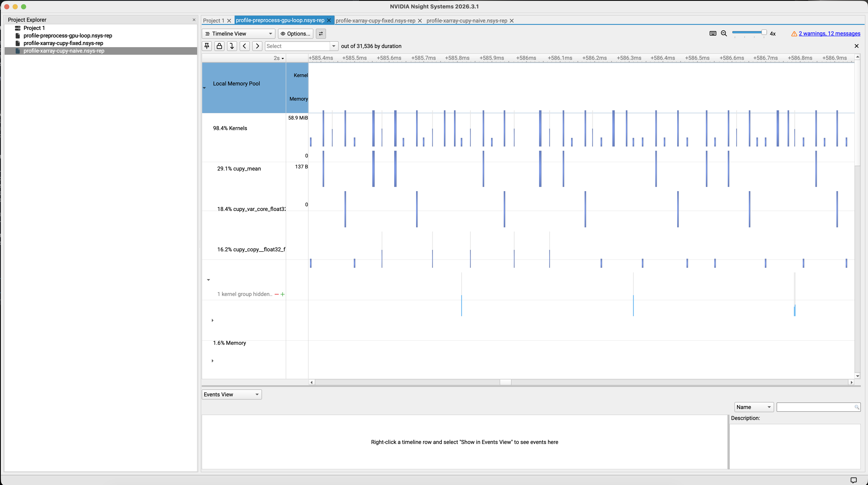Close the profile-xarray-cupy-fixed.nsys-rep tab
This screenshot has height=485, width=868.
pyautogui.click(x=420, y=21)
